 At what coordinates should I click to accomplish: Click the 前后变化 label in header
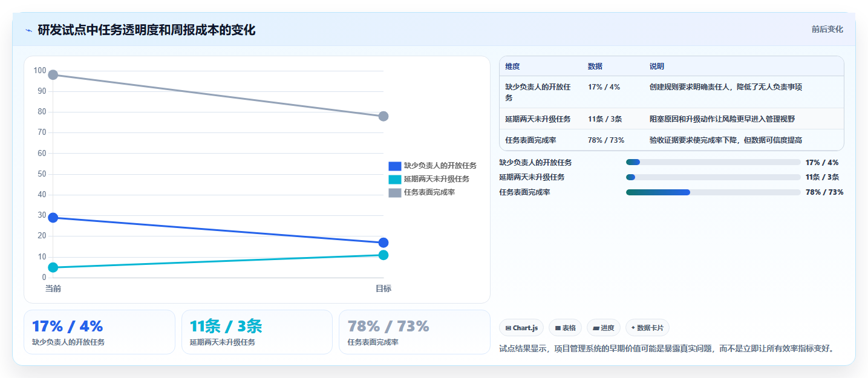point(827,30)
